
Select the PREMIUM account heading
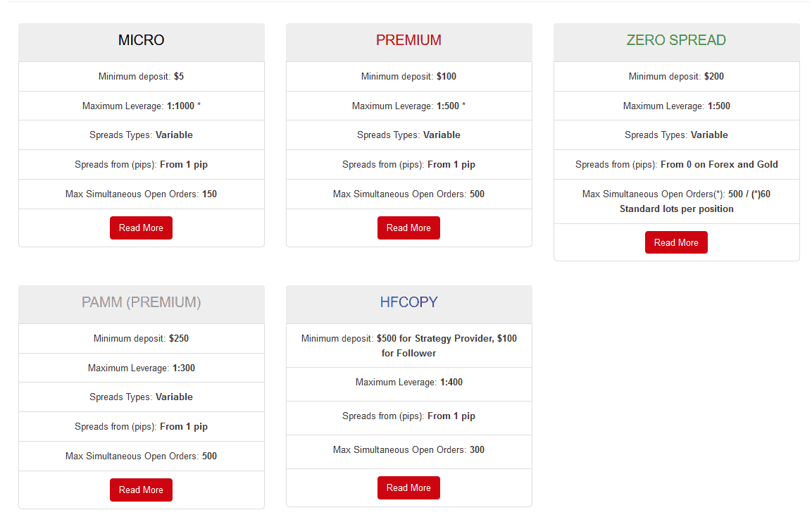408,40
